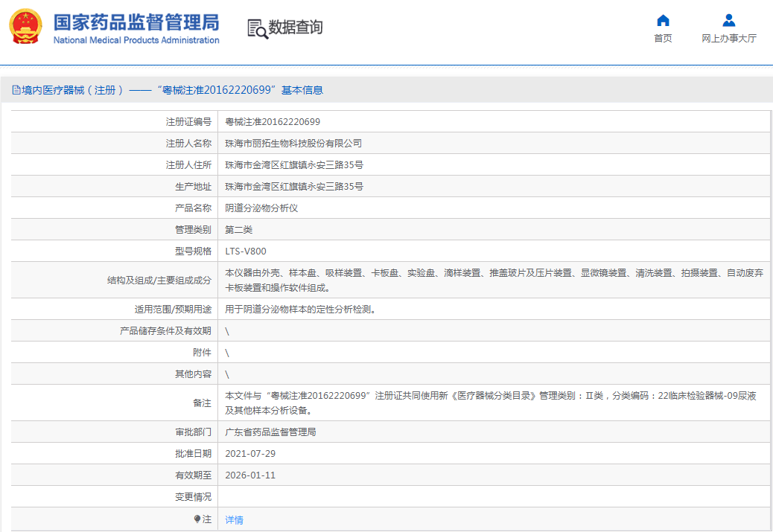Image resolution: width=773 pixels, height=532 pixels.
Task: Click the data query magnifier icon
Action: [x=257, y=29]
